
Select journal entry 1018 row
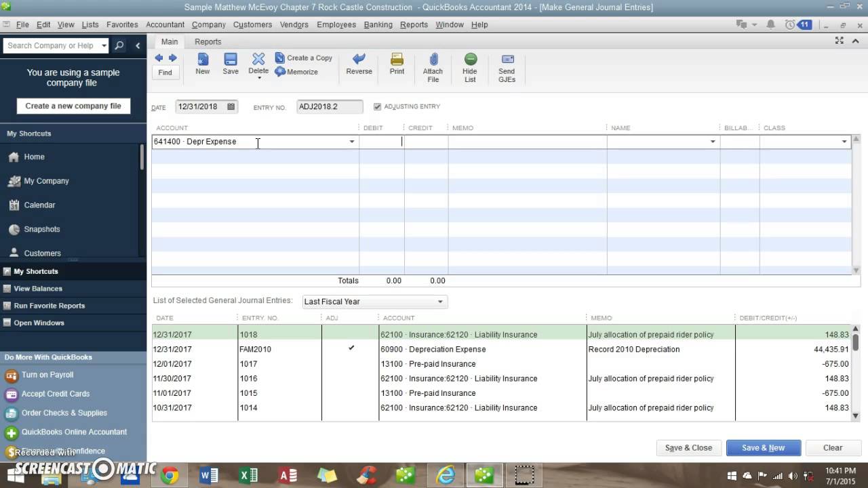pos(502,334)
